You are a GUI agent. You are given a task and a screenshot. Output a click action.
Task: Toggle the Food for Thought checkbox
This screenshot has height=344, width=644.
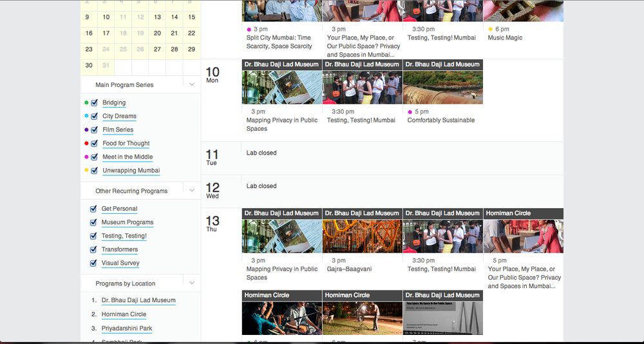pyautogui.click(x=94, y=144)
